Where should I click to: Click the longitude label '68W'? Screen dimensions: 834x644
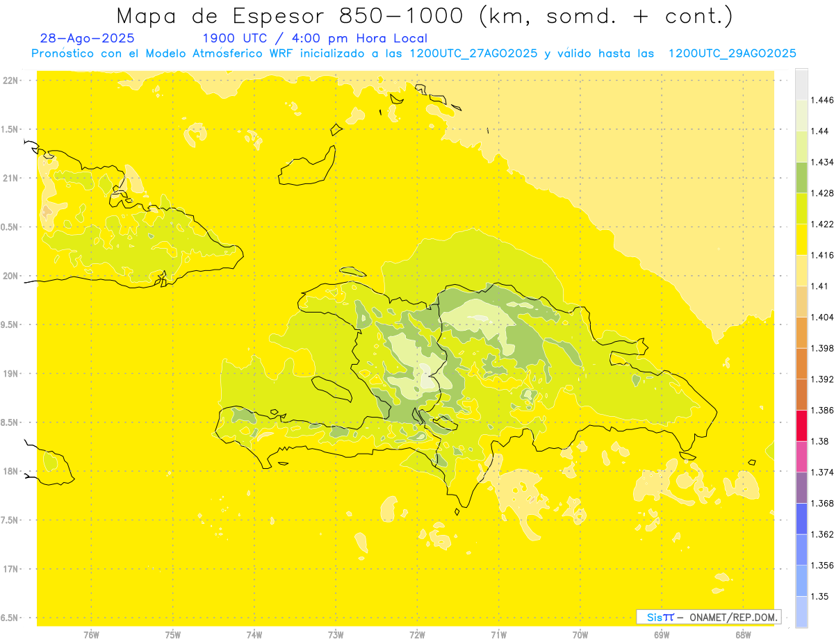pyautogui.click(x=742, y=635)
